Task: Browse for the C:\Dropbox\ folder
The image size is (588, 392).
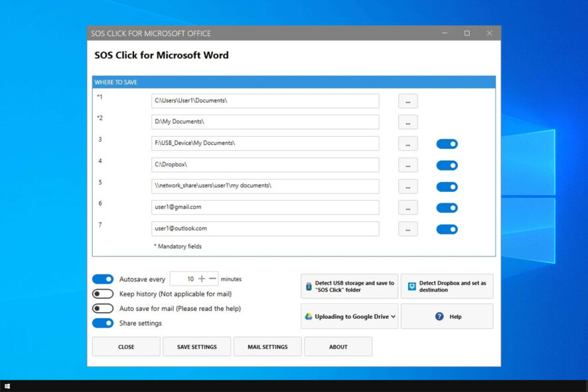Action: (408, 165)
